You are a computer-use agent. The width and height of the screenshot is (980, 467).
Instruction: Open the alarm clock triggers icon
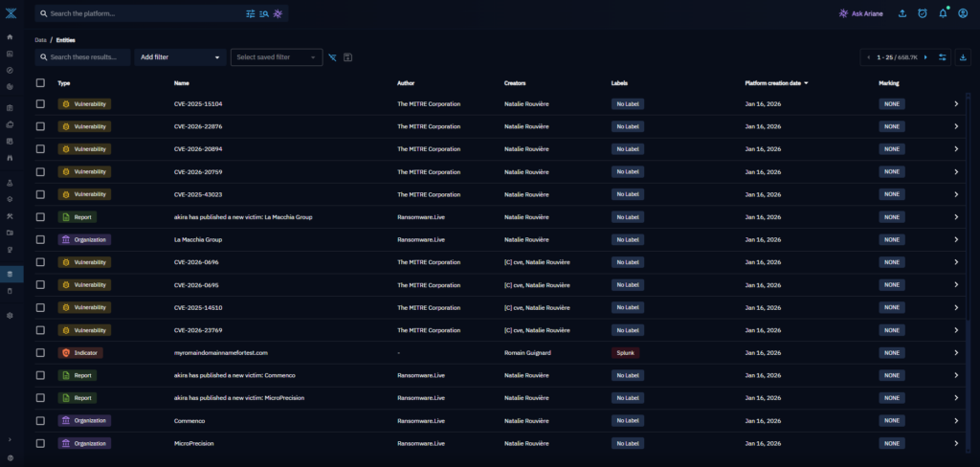point(923,13)
